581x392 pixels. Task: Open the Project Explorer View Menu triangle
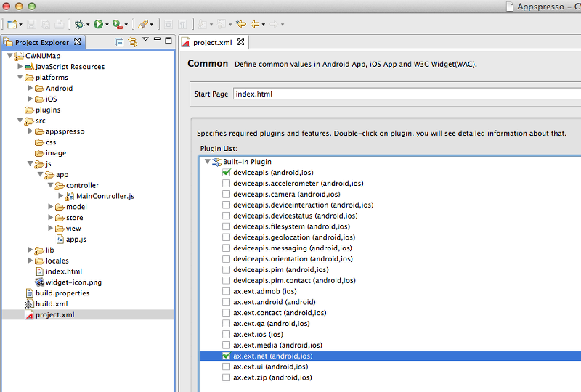click(146, 39)
